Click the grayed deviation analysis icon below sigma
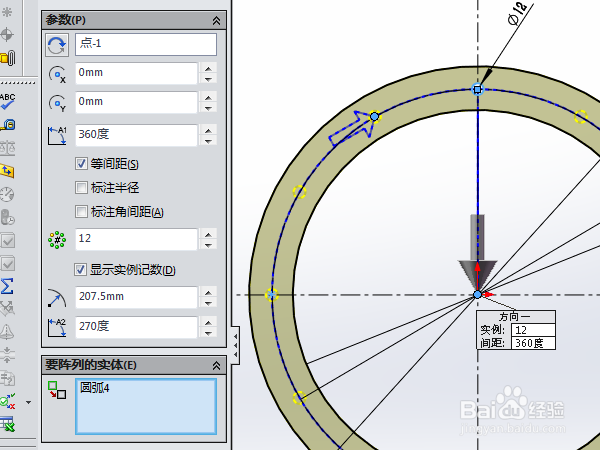The width and height of the screenshot is (600, 450). 7,308
